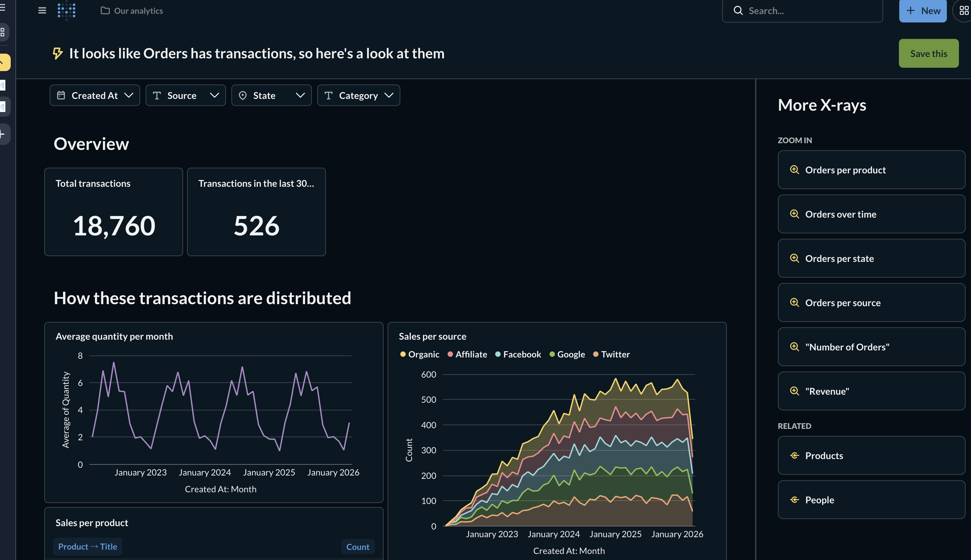Click the 18,760 total transactions value

(114, 225)
